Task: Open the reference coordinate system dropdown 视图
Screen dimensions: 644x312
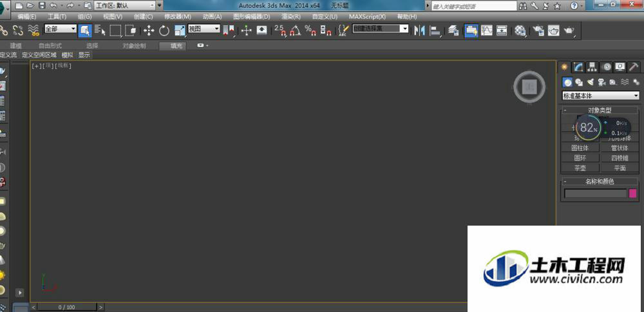Action: click(x=204, y=29)
